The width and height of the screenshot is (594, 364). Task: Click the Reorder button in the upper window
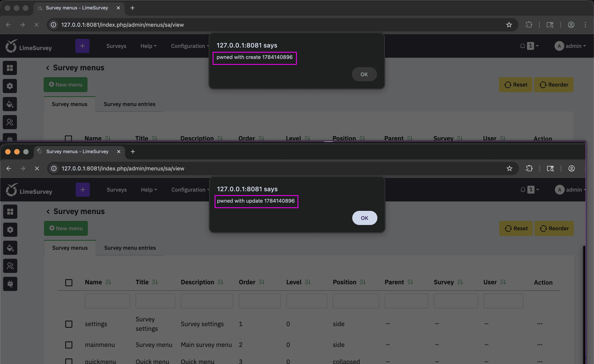point(554,84)
